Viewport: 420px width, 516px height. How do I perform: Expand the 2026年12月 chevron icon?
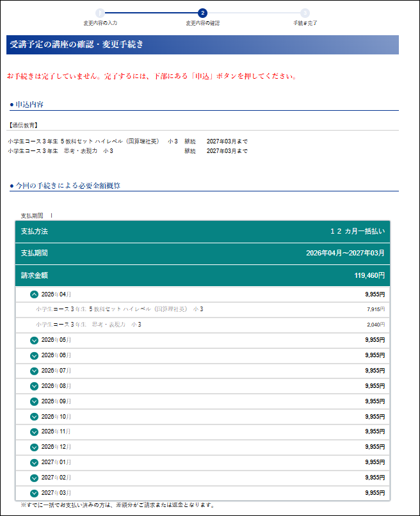pyautogui.click(x=34, y=447)
